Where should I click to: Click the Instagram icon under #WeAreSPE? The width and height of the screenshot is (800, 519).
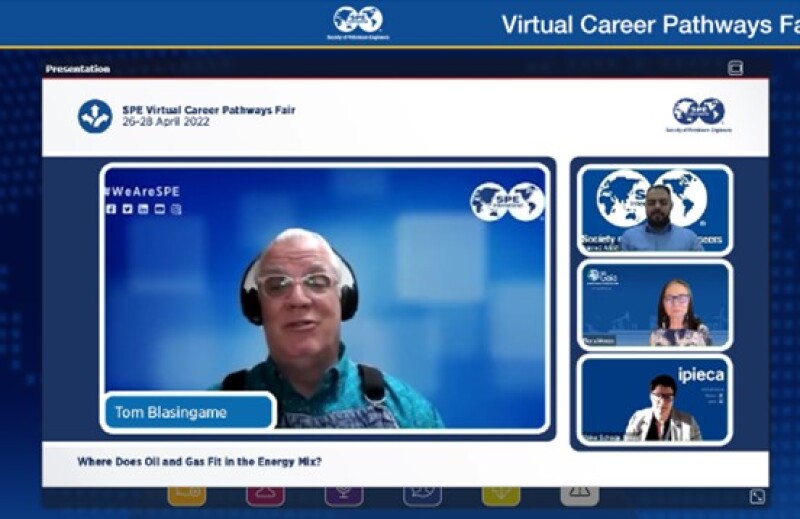[176, 209]
